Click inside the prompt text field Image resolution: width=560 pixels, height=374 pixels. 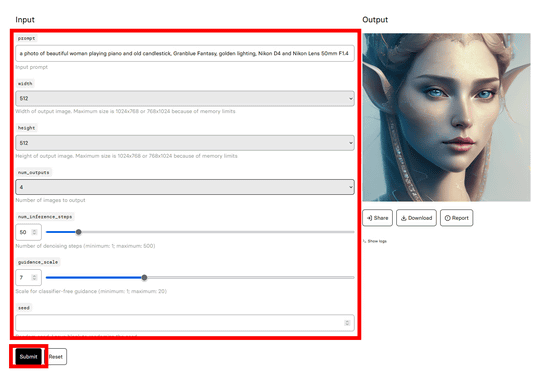(185, 54)
